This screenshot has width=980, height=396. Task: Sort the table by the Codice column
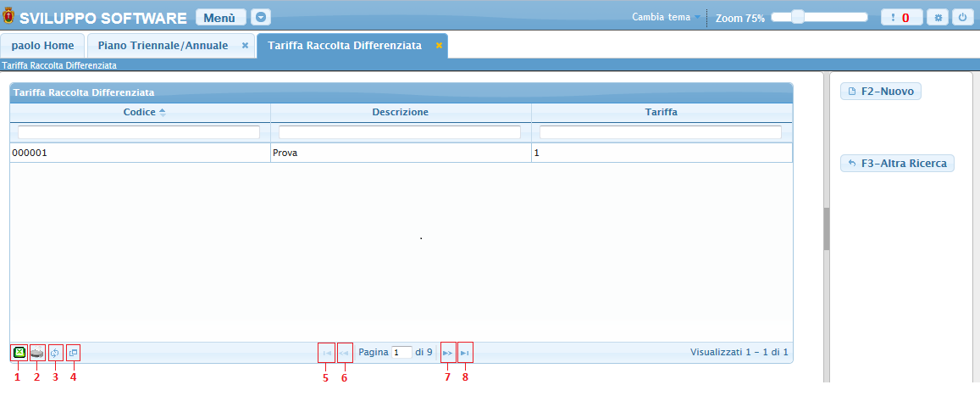point(140,112)
